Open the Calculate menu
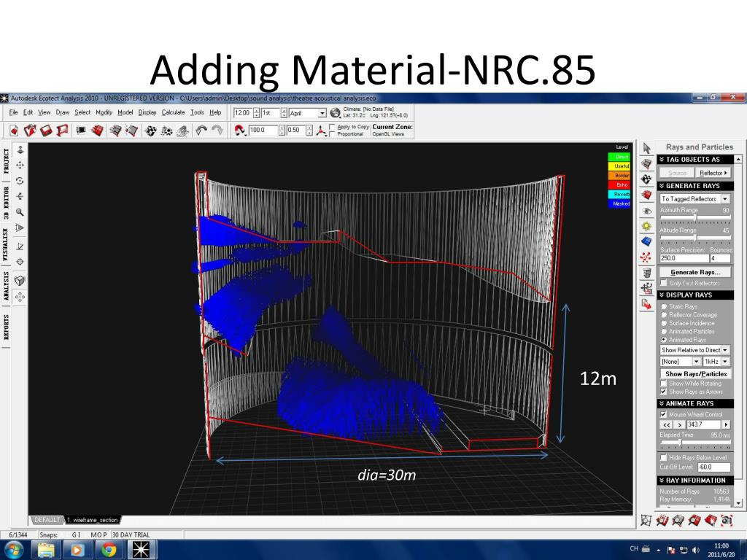 pyautogui.click(x=173, y=112)
